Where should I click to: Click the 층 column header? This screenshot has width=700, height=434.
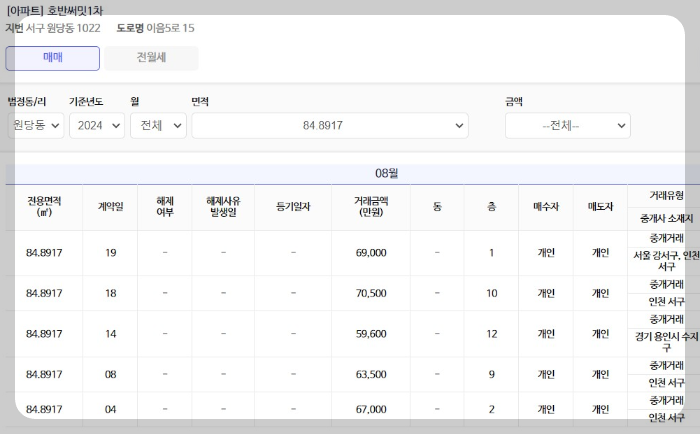point(492,207)
